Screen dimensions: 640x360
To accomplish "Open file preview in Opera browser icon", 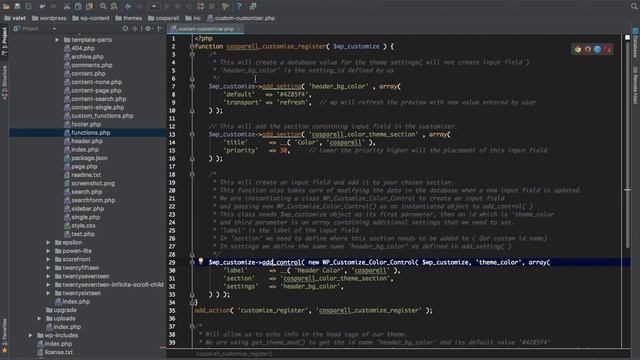I will point(607,49).
